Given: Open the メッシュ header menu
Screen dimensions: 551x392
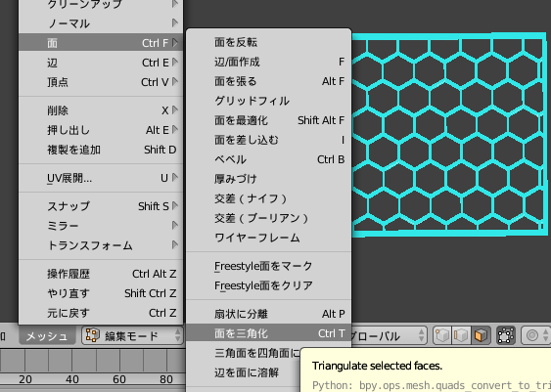Looking at the screenshot, I should pos(47,336).
